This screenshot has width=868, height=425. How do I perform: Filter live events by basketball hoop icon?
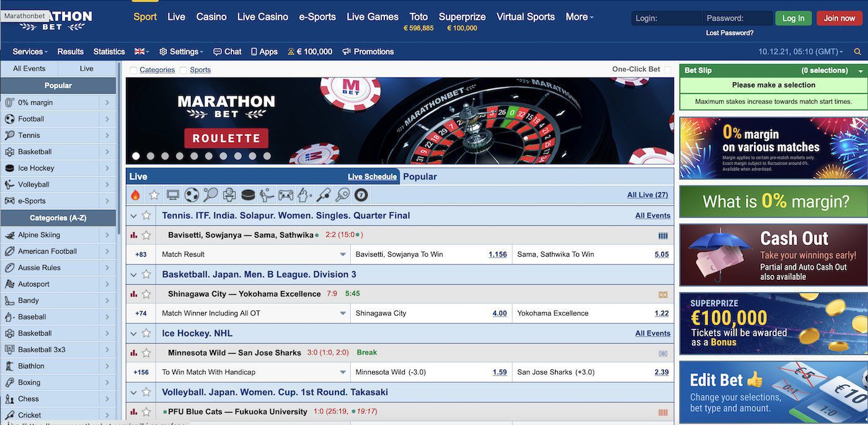point(229,195)
